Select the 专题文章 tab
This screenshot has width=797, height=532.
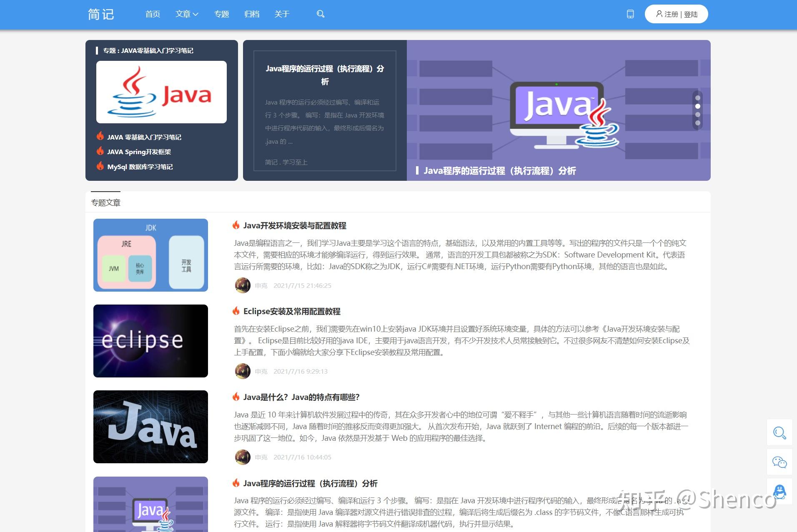pyautogui.click(x=106, y=202)
